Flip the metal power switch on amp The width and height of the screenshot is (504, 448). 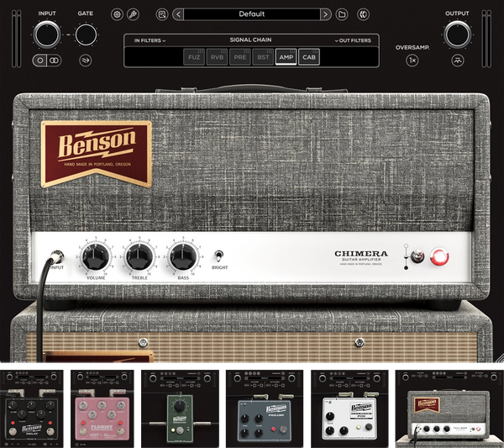[417, 256]
